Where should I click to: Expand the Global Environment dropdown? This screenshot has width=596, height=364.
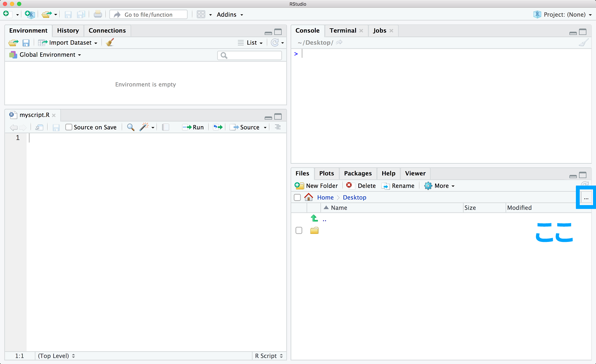pos(45,55)
